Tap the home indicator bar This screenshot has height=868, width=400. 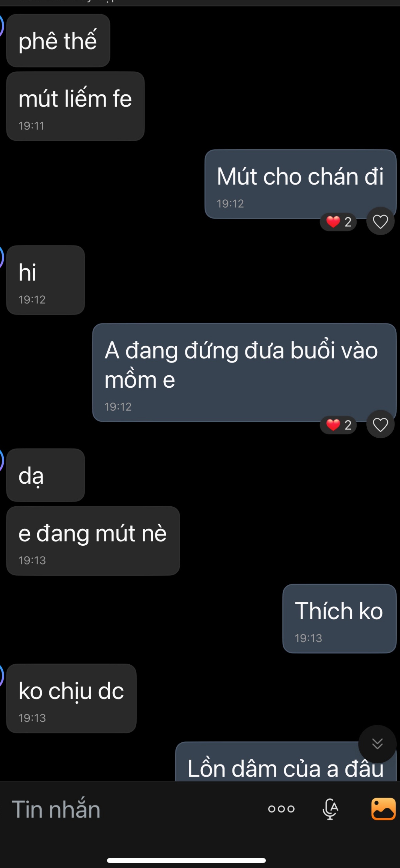click(x=186, y=860)
